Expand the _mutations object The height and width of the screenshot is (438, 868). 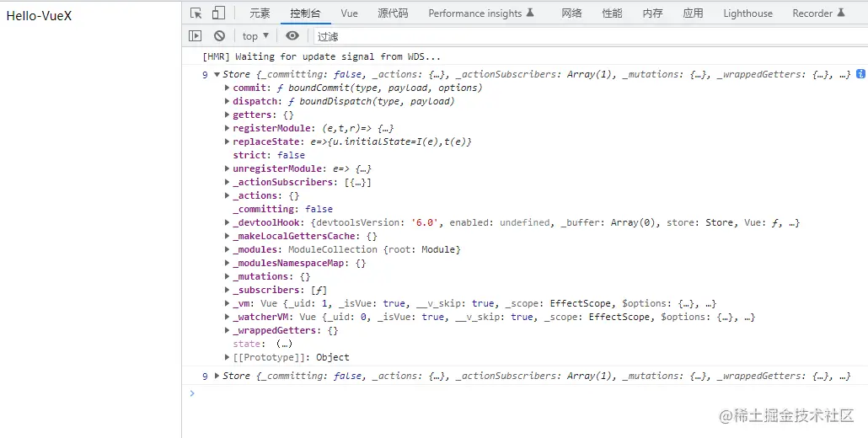click(x=227, y=276)
